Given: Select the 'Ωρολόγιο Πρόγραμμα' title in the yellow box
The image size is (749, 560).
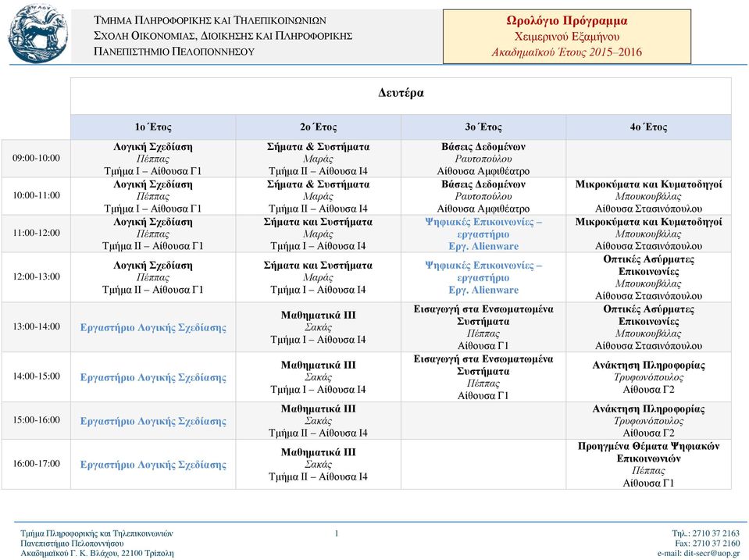Looking at the screenshot, I should (566, 21).
